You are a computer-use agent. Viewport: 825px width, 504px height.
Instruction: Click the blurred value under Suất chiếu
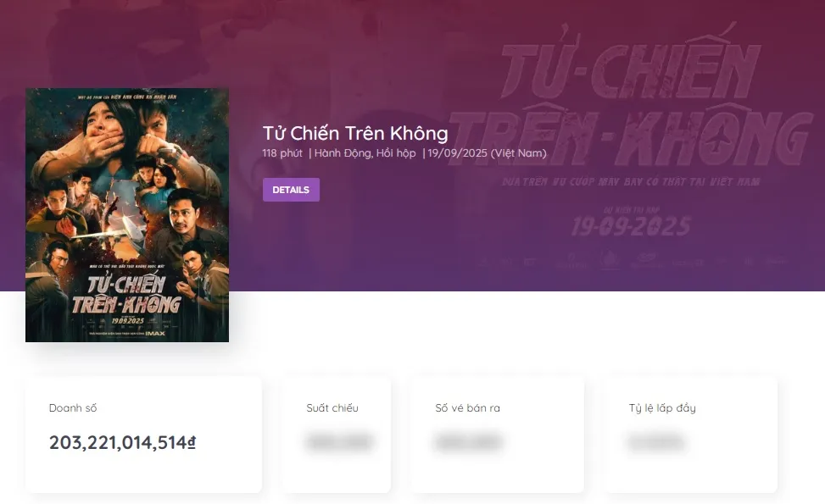(x=339, y=442)
